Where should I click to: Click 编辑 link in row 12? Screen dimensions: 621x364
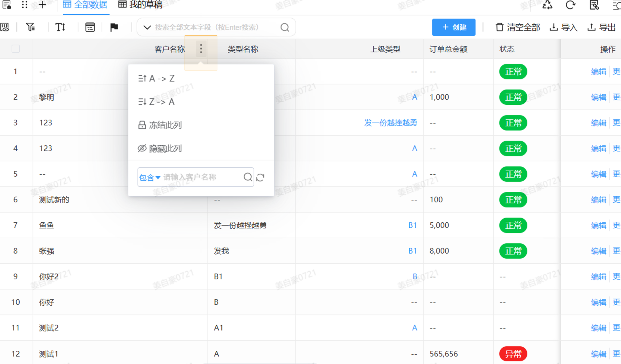599,354
